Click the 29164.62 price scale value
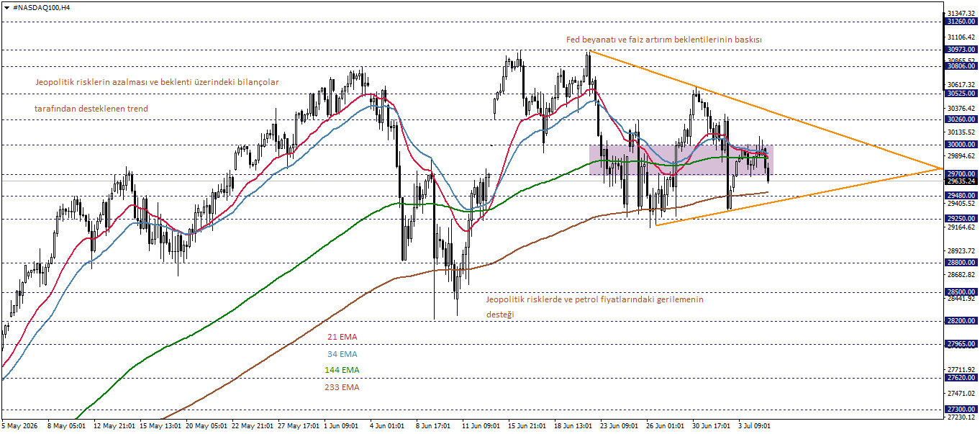This screenshot has width=980, height=434. (961, 227)
